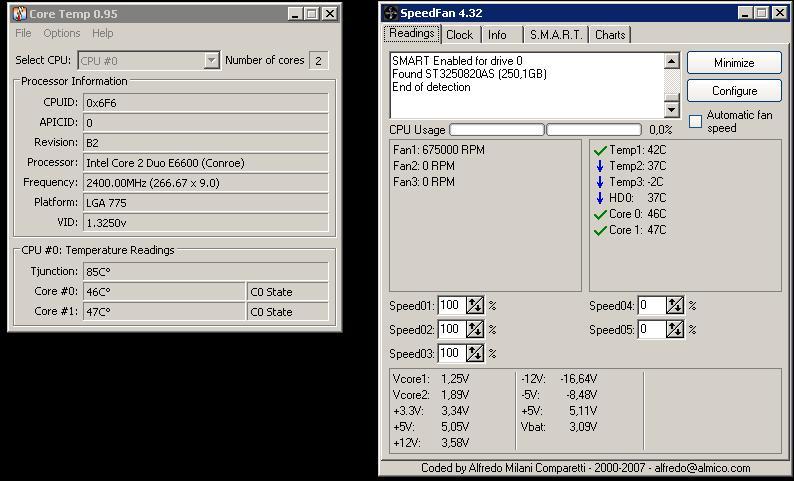Click the blue down arrow beside Temp3
Screen dimensions: 794x481
tap(600, 182)
